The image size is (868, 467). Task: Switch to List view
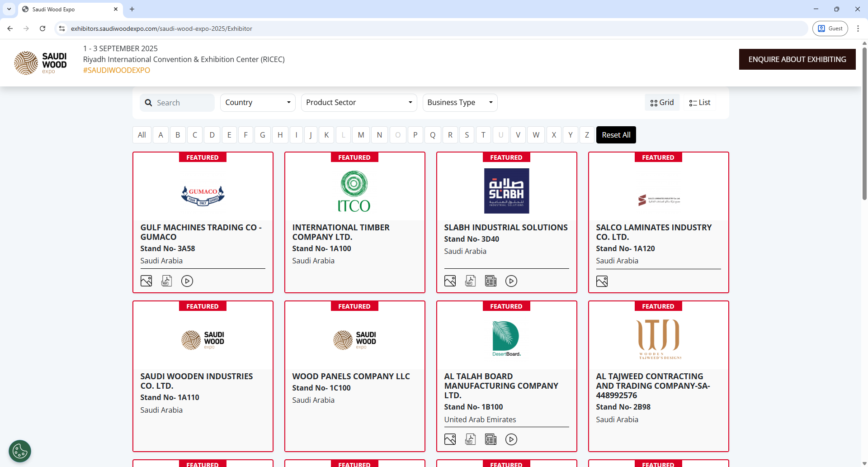699,102
